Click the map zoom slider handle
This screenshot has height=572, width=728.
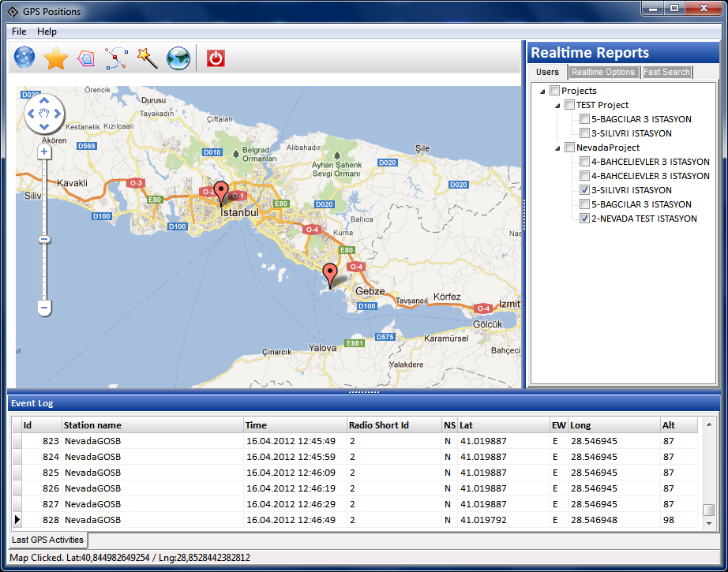pyautogui.click(x=44, y=240)
